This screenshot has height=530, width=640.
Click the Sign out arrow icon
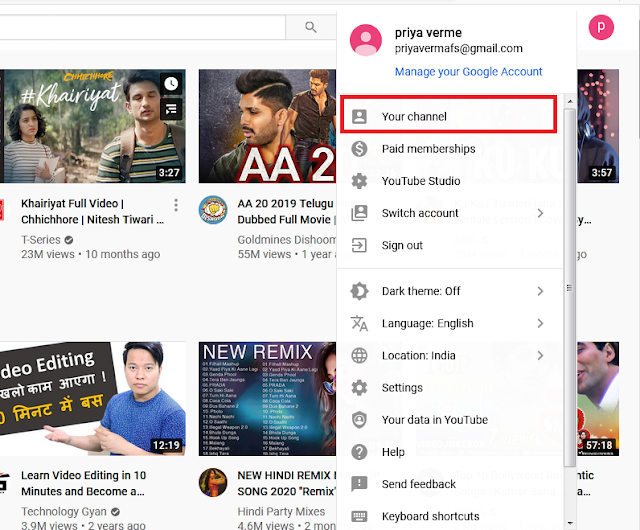[x=359, y=245]
